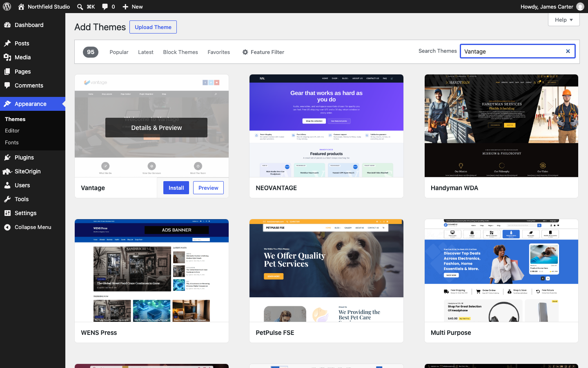Click the Users icon in sidebar
588x368 pixels.
pyautogui.click(x=7, y=185)
